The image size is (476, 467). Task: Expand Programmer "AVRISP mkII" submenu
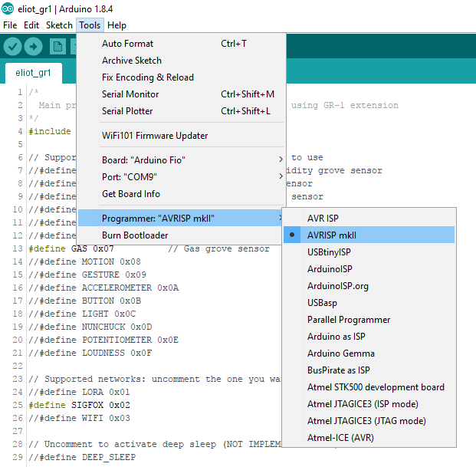click(181, 218)
